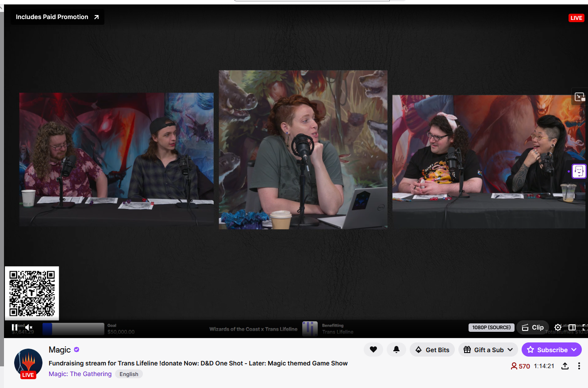Toggle channel notifications with the bell
The image size is (588, 388).
(396, 350)
